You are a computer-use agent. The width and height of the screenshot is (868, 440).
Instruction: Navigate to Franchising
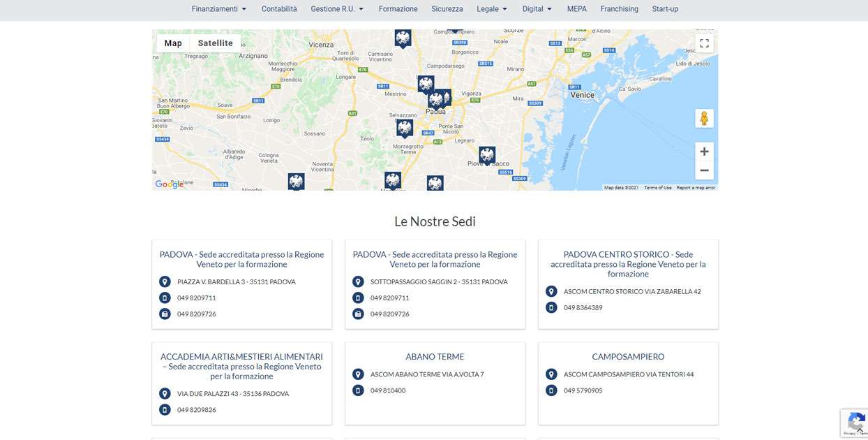(x=620, y=9)
